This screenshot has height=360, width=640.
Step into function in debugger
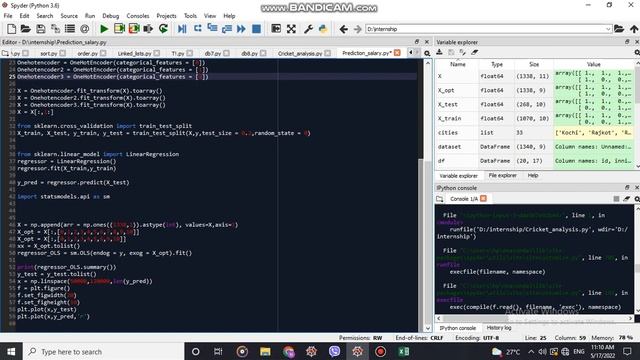point(212,29)
